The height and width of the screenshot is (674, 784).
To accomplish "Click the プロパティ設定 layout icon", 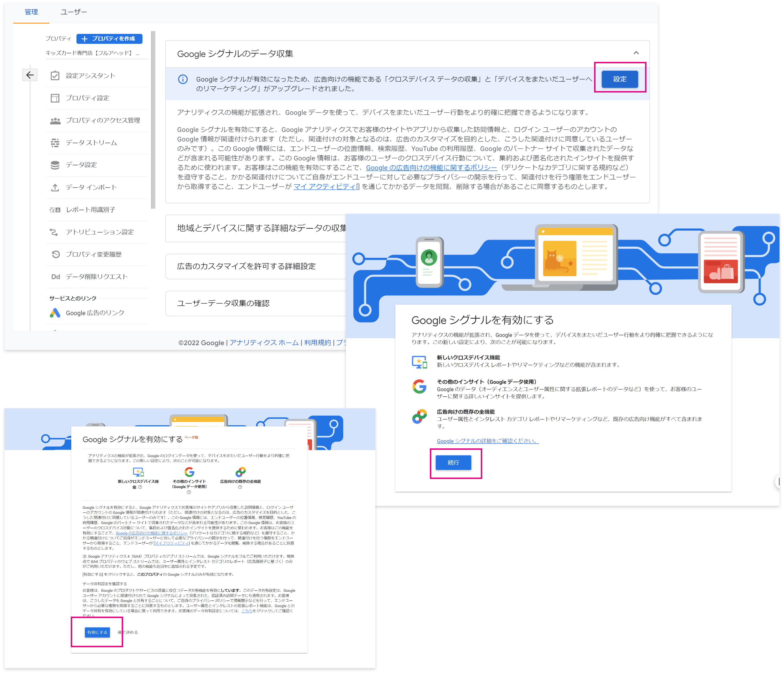I will click(55, 98).
